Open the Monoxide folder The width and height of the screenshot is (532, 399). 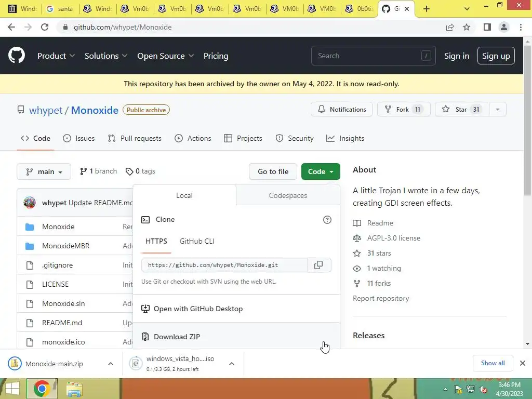click(58, 227)
